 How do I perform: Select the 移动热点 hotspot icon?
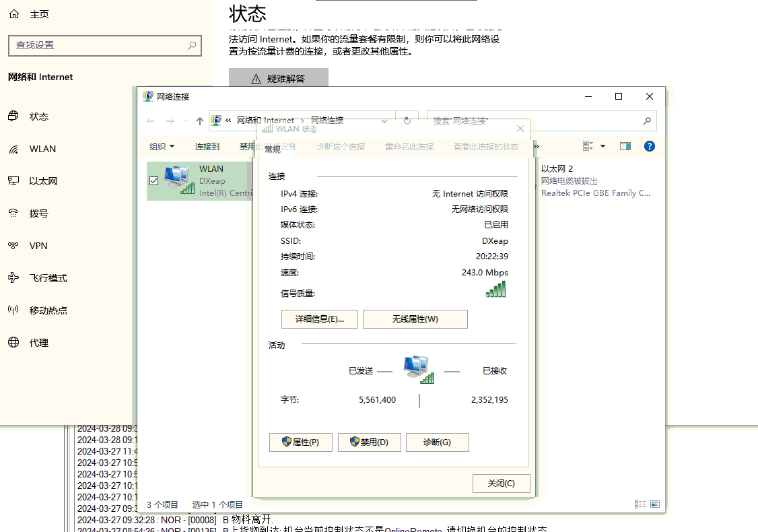[13, 310]
